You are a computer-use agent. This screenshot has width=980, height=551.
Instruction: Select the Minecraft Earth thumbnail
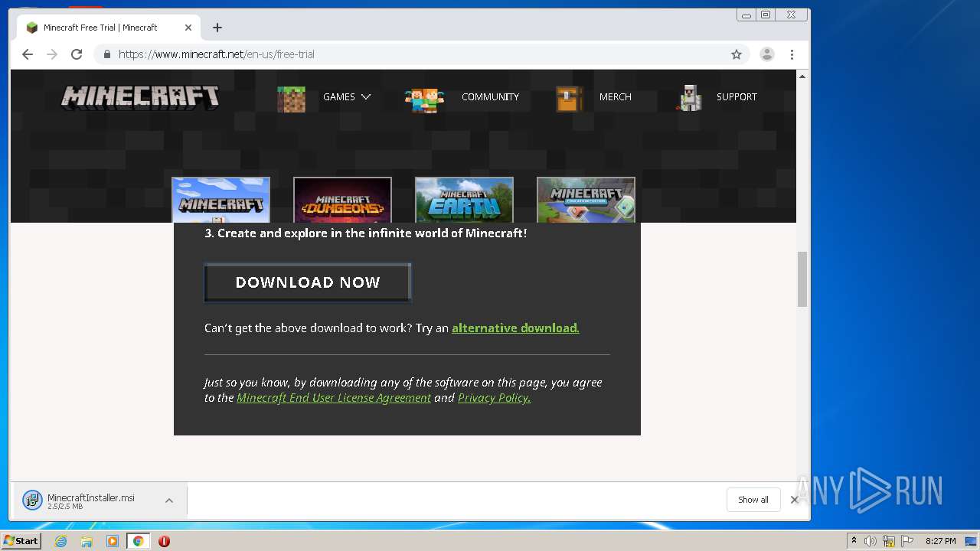click(x=464, y=200)
